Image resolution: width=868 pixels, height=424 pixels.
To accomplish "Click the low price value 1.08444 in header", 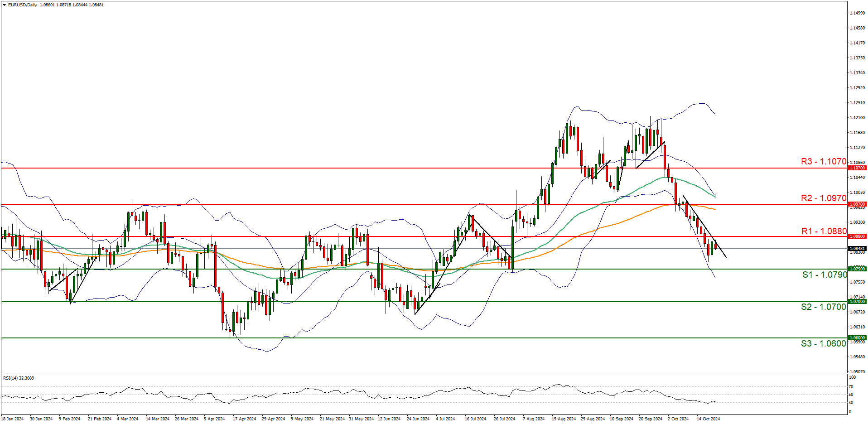I will coord(80,5).
